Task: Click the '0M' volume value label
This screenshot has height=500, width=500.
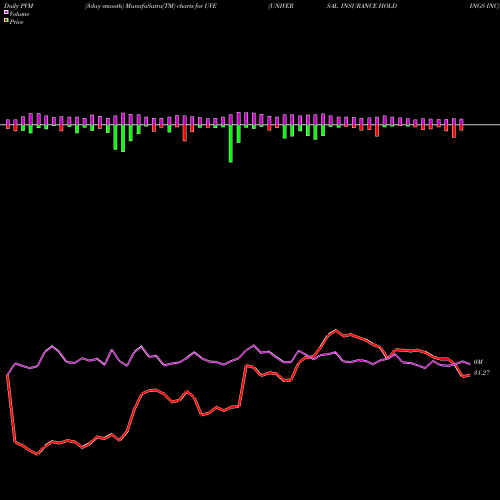Action: coord(478,362)
